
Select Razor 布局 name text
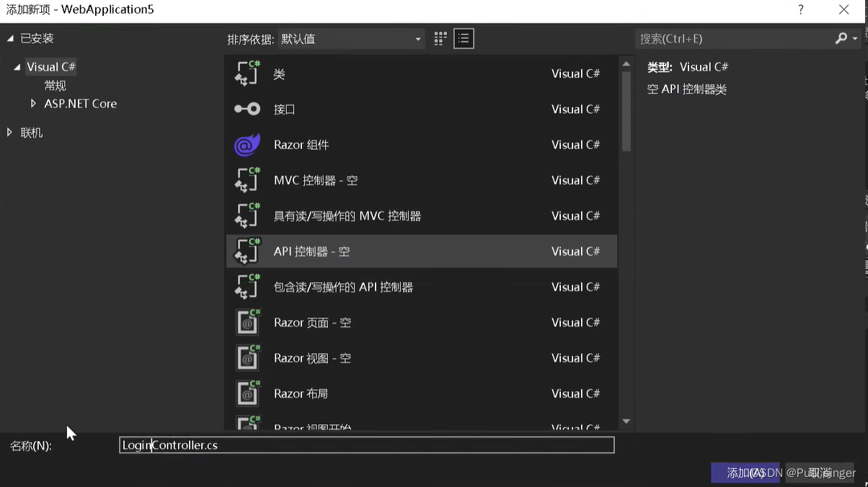coord(301,393)
